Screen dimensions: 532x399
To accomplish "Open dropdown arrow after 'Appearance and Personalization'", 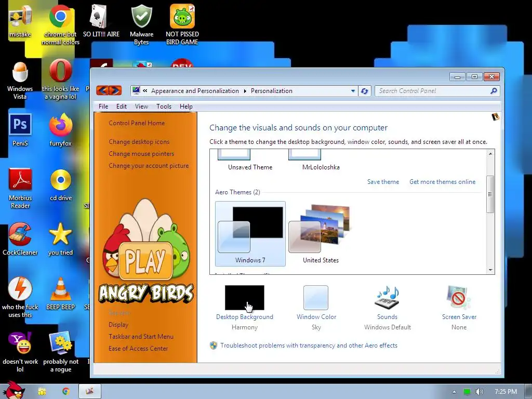I will click(245, 91).
